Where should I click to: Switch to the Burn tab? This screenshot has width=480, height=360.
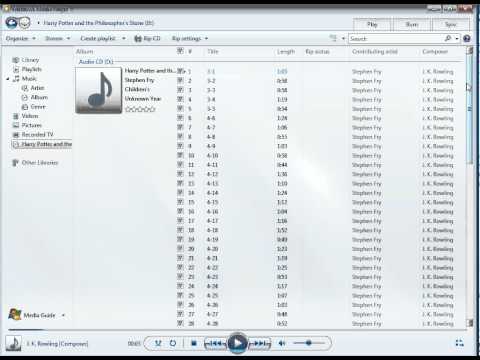coord(412,24)
